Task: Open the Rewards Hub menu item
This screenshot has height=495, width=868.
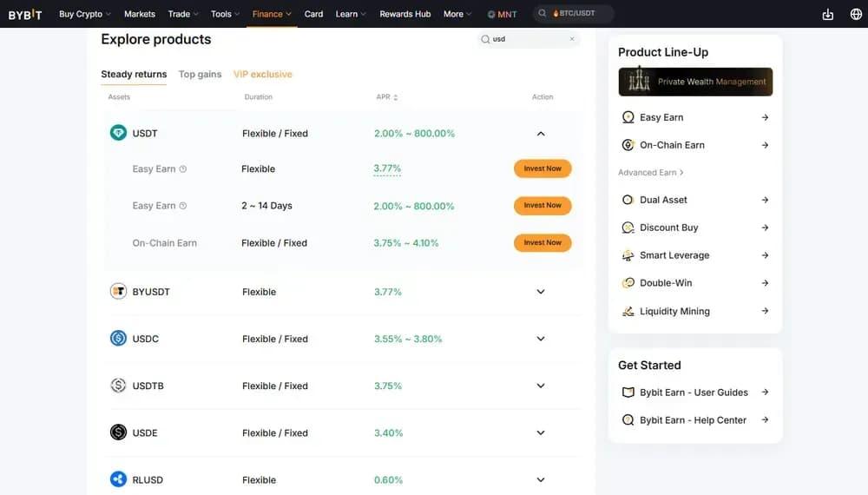Action: pyautogui.click(x=404, y=14)
